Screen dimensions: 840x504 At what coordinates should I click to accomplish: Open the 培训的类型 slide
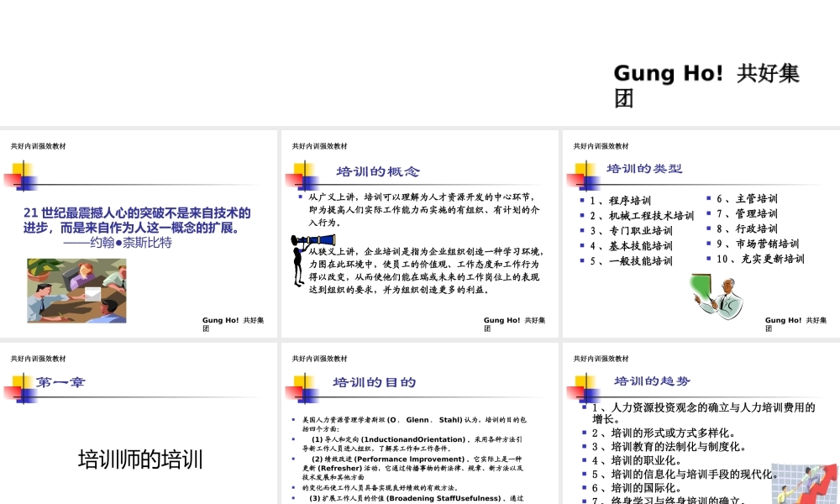[701, 234]
